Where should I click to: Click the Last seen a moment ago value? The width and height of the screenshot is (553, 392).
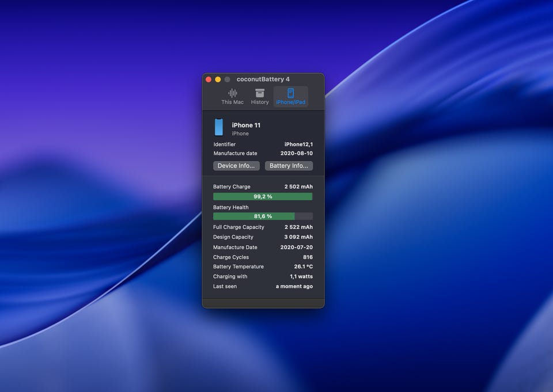294,286
